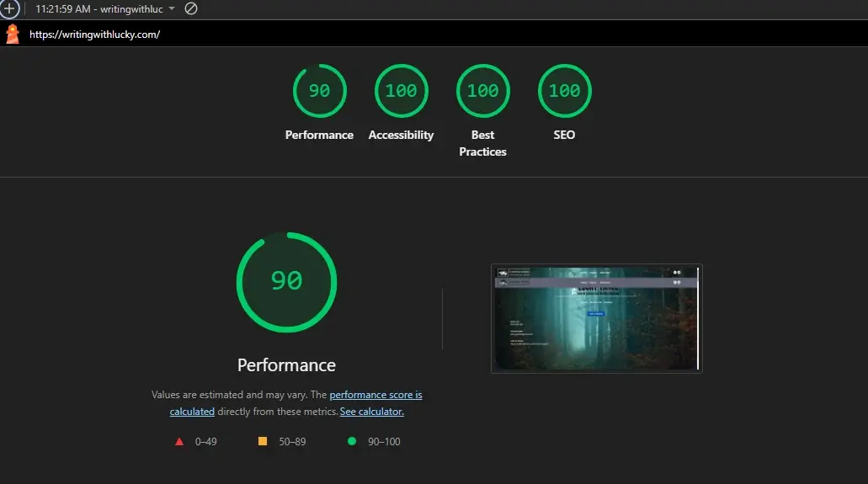This screenshot has width=868, height=484.
Task: Click the writingwithlucky.com URL text
Action: click(x=94, y=35)
